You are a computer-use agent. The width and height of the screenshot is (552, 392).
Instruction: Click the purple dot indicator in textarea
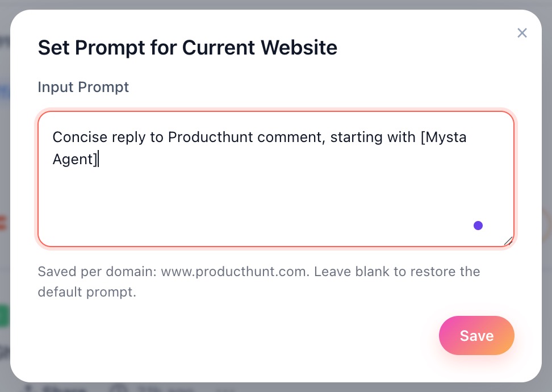tap(478, 226)
